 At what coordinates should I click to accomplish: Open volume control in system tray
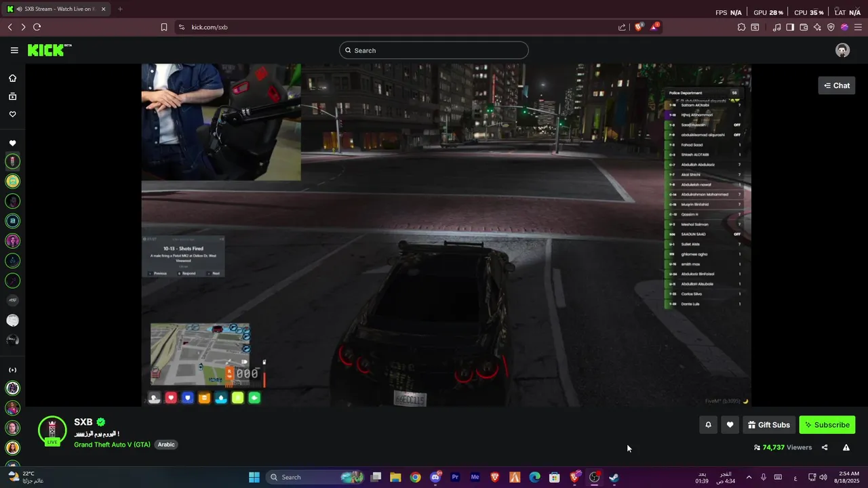click(823, 477)
